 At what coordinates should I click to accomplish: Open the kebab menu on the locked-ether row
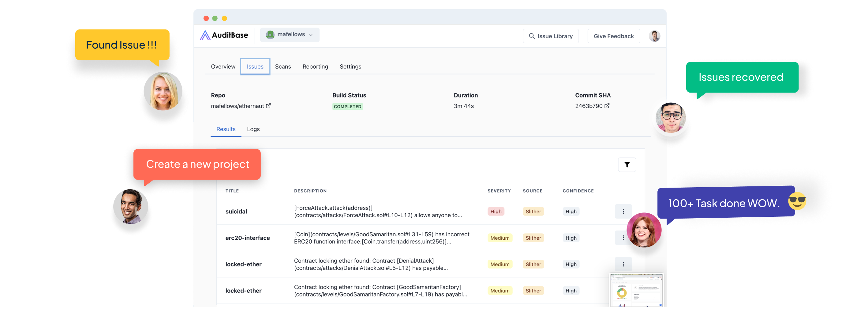[x=623, y=264]
